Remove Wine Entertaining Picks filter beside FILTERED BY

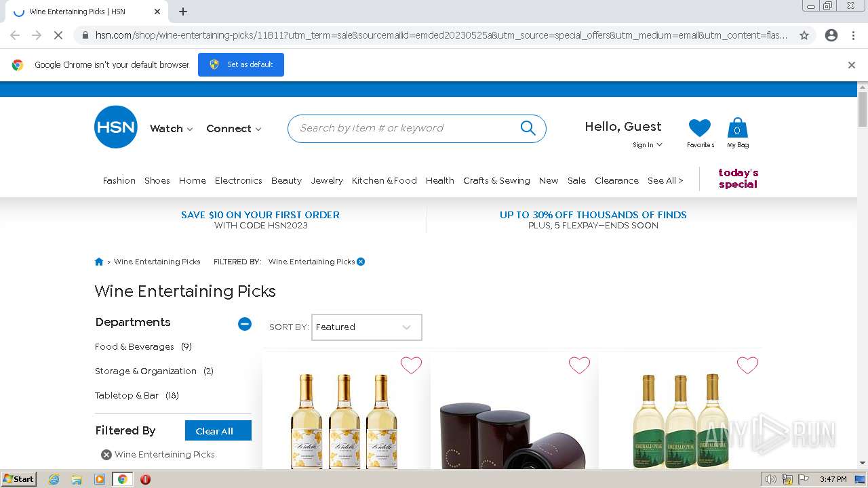(361, 262)
